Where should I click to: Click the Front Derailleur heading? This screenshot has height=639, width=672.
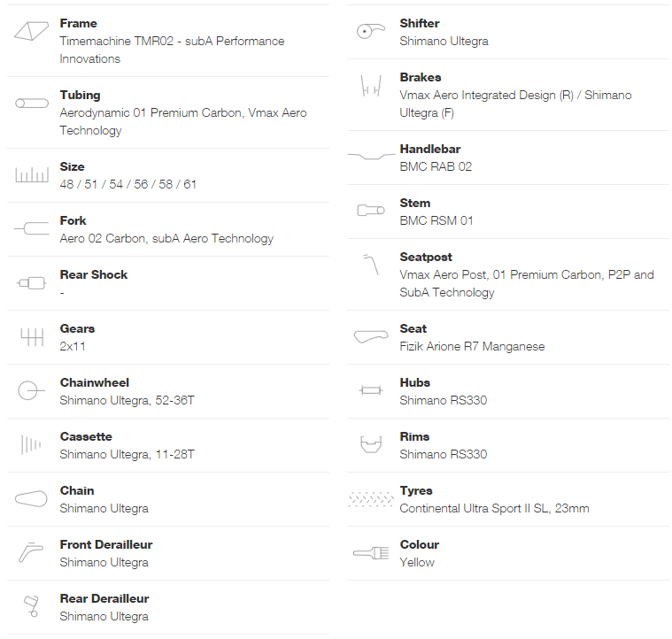tap(106, 545)
